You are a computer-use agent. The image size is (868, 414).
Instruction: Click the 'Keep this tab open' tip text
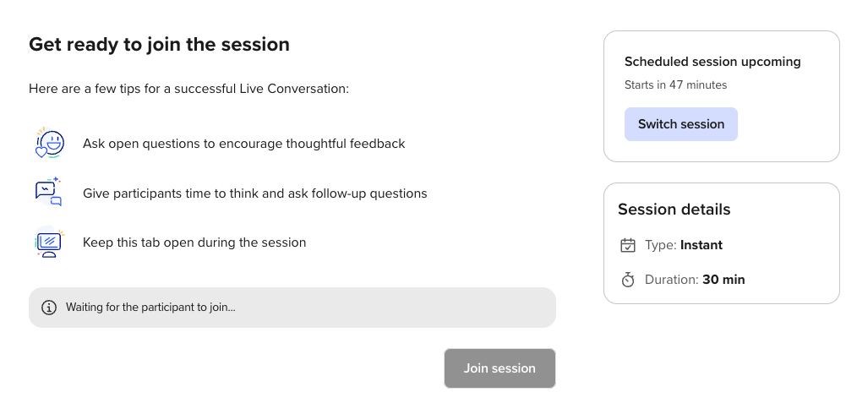click(x=194, y=242)
